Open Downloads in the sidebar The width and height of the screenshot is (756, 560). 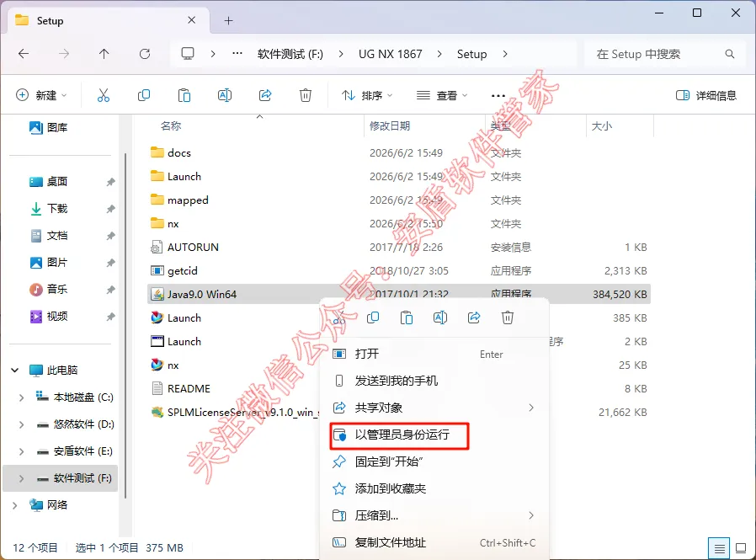pos(49,208)
